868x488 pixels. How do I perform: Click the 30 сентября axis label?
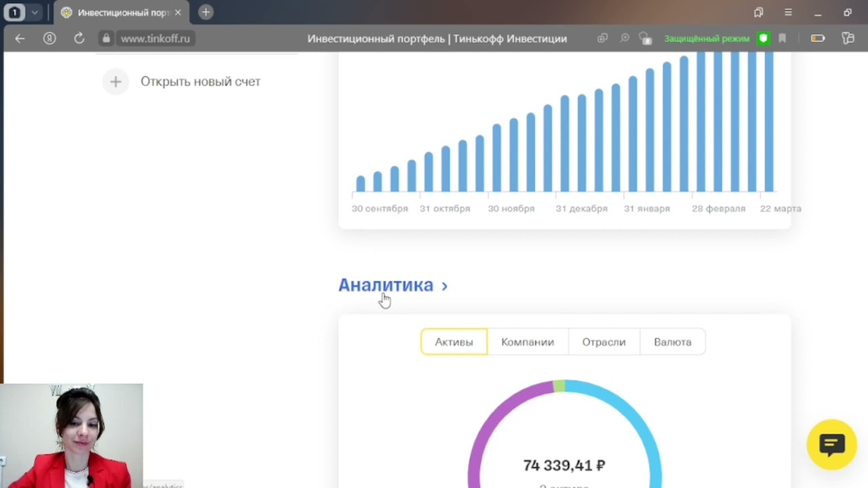(x=380, y=209)
